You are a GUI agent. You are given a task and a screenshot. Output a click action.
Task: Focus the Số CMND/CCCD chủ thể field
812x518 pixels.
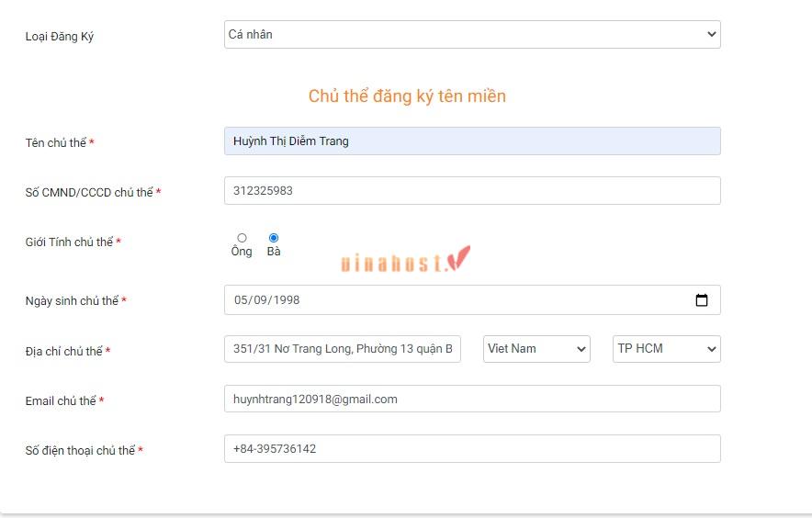(472, 191)
